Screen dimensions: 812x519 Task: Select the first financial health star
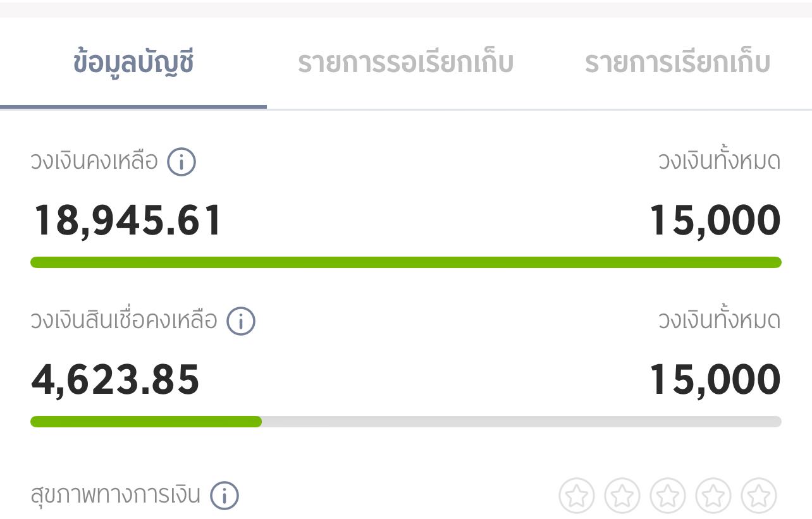coord(577,496)
